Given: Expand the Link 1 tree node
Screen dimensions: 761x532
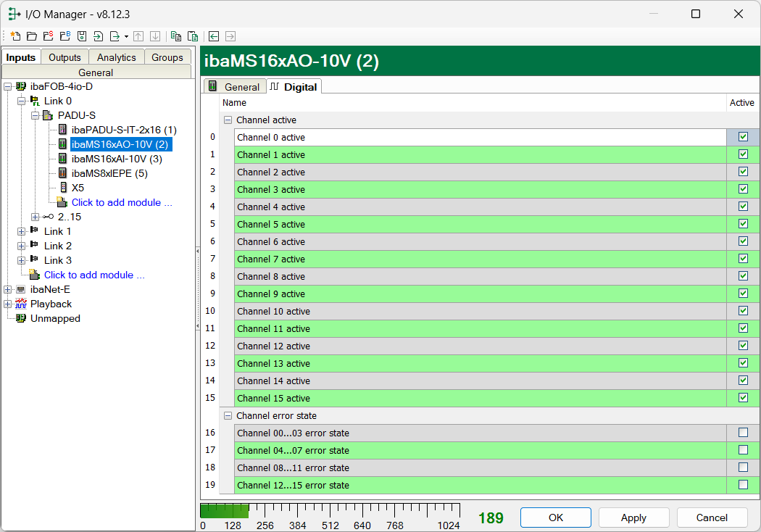Looking at the screenshot, I should [21, 231].
